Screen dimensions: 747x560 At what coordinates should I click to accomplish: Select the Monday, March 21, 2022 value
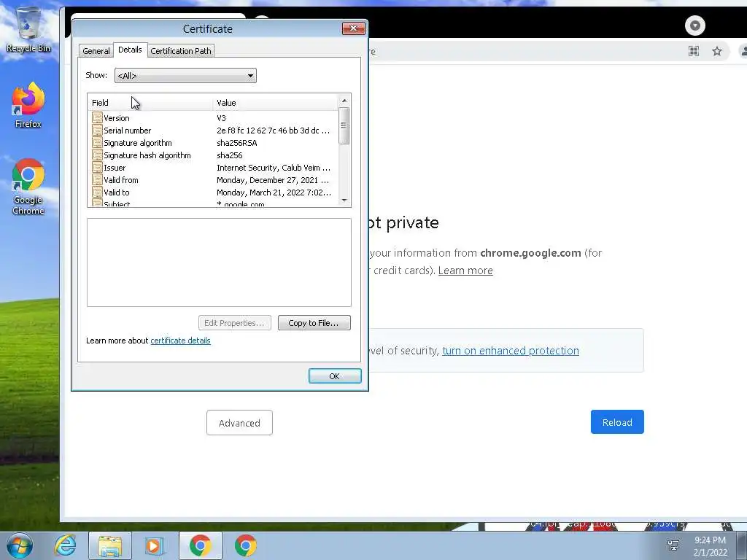[x=274, y=192]
